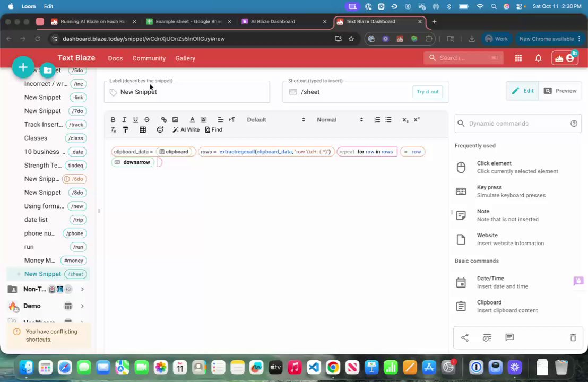Open the apps grid icon

pos(518,58)
